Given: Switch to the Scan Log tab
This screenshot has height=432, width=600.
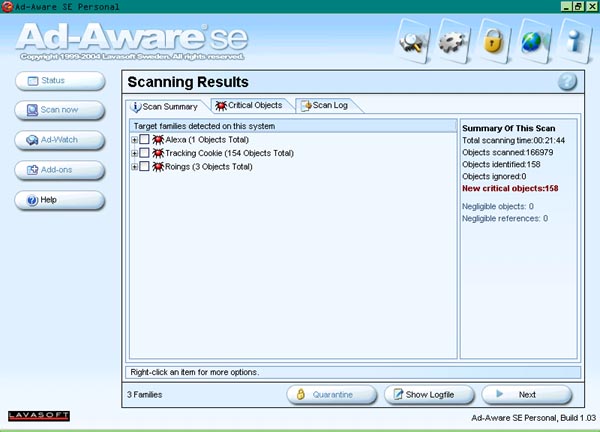Looking at the screenshot, I should [x=326, y=105].
